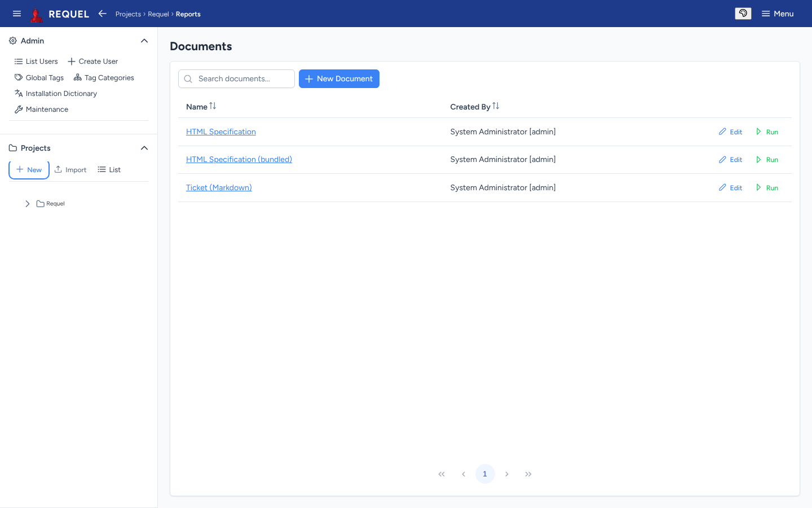
Task: Click Requel in the breadcrumb
Action: coord(158,14)
